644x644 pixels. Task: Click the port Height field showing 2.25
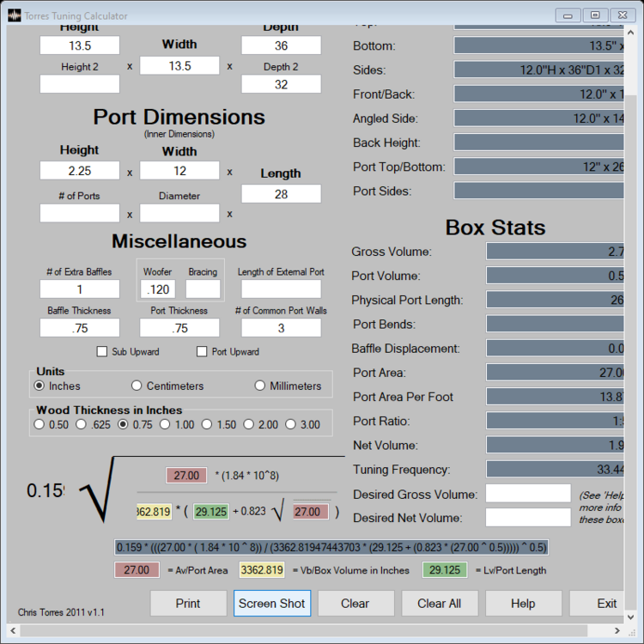click(x=80, y=171)
